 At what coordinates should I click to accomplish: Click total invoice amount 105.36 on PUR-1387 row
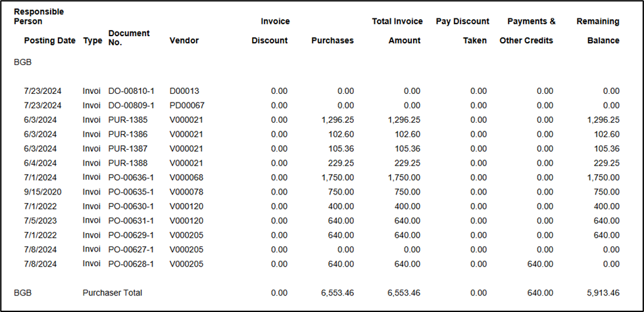coord(407,149)
